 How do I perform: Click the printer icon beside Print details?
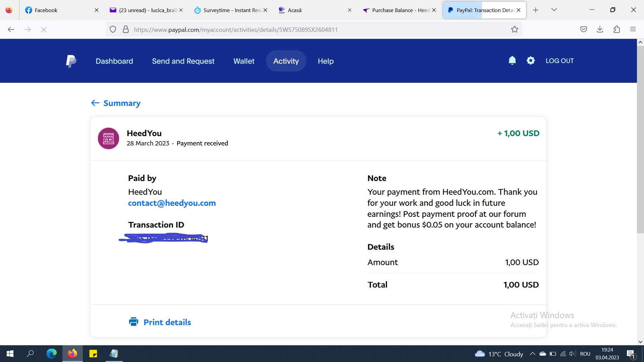pyautogui.click(x=133, y=322)
